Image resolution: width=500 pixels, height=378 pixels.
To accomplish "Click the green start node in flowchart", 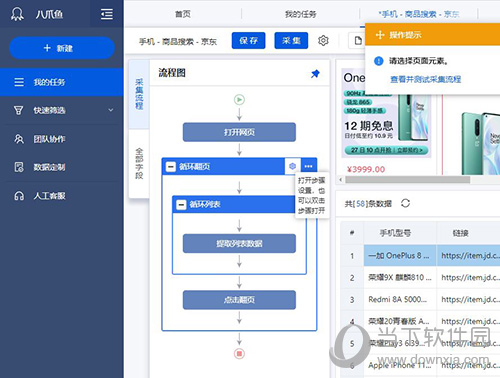I will coord(239,99).
